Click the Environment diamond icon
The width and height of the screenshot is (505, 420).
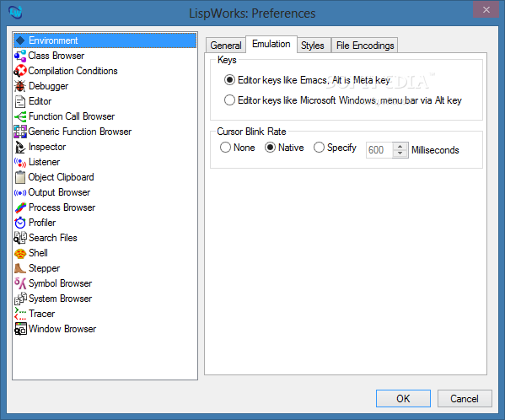20,40
